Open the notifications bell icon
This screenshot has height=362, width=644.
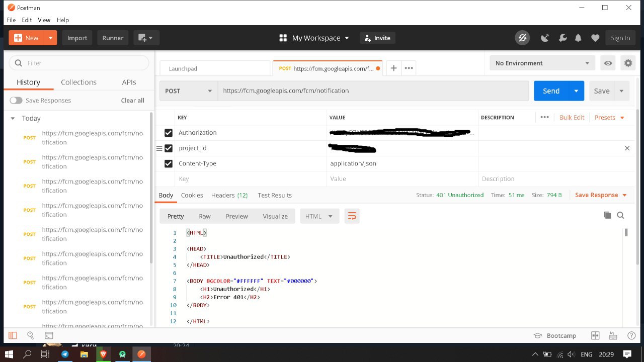click(579, 38)
